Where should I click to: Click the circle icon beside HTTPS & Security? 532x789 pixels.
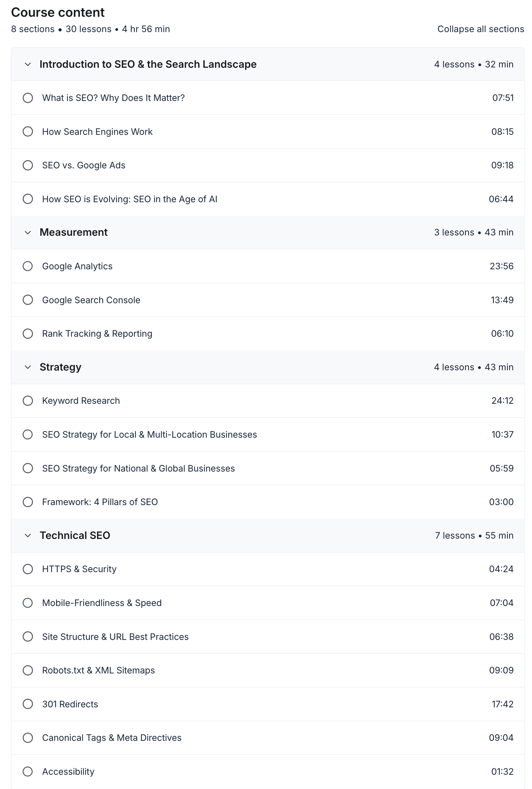coord(28,569)
